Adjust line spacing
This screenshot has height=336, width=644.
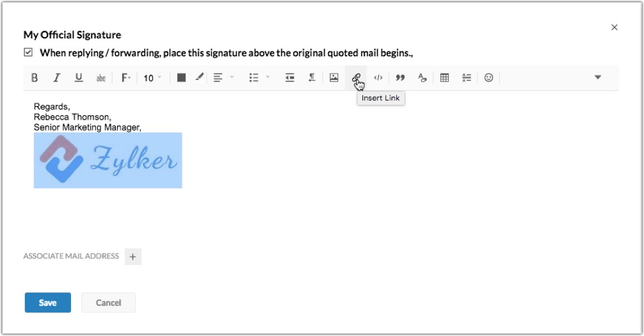(467, 77)
